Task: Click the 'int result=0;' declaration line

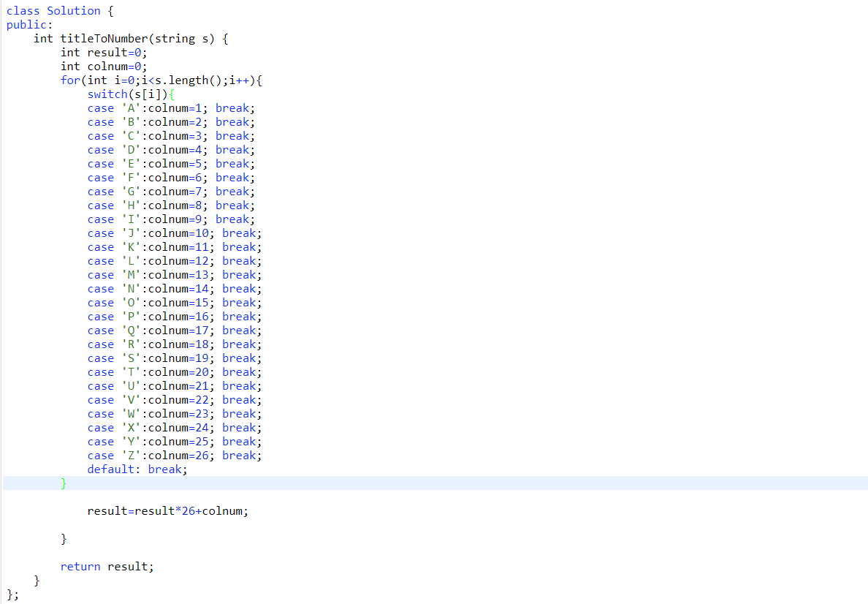Action: pyautogui.click(x=104, y=53)
